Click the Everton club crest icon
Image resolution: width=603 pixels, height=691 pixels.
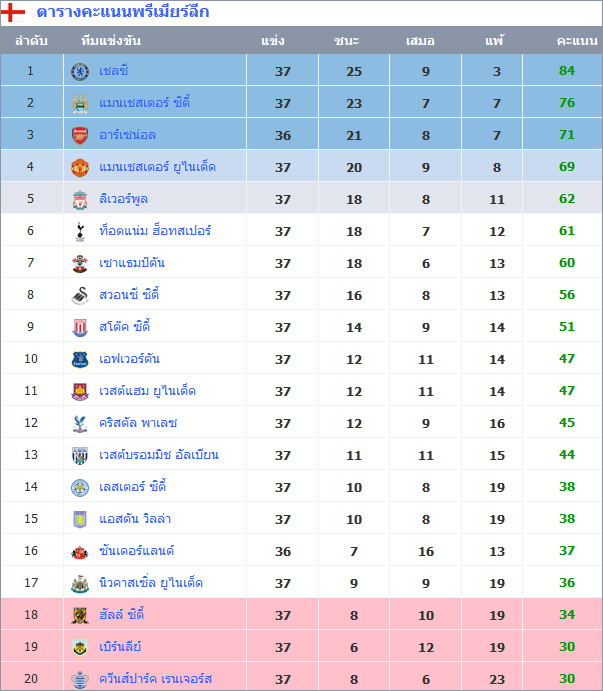[80, 359]
